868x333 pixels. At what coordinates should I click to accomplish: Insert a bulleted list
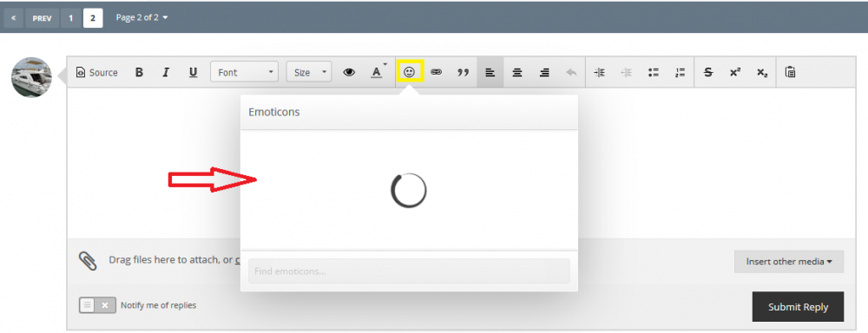click(x=654, y=73)
